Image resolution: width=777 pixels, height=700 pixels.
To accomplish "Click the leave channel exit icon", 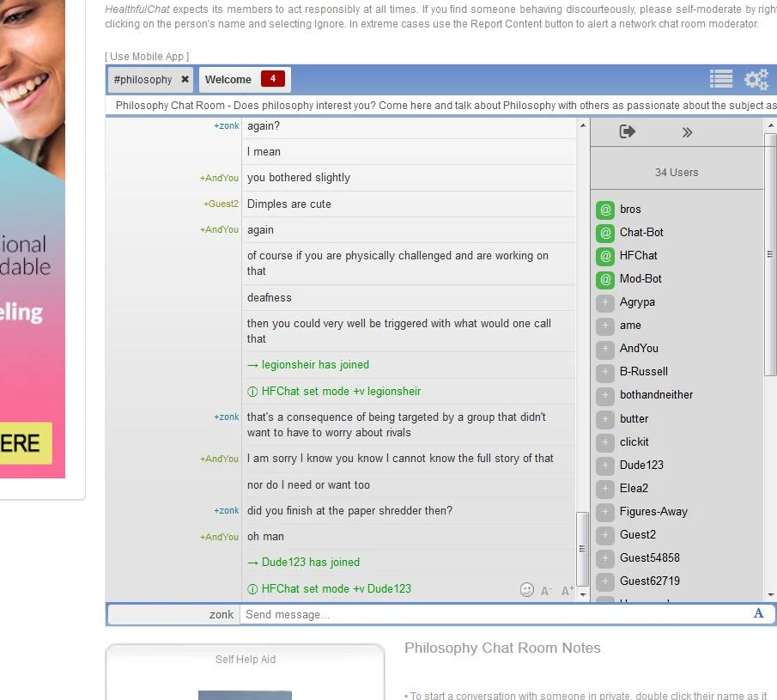I will [x=628, y=132].
